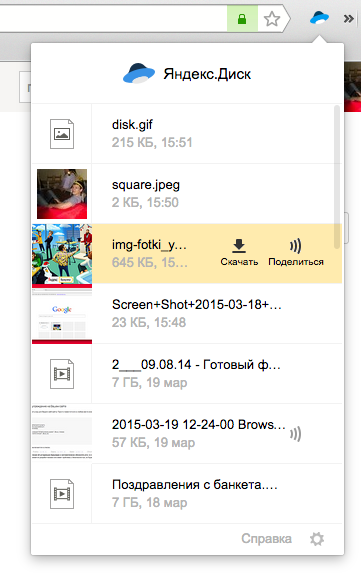Click the 7 ГБ, 19 мар details text

[149, 383]
